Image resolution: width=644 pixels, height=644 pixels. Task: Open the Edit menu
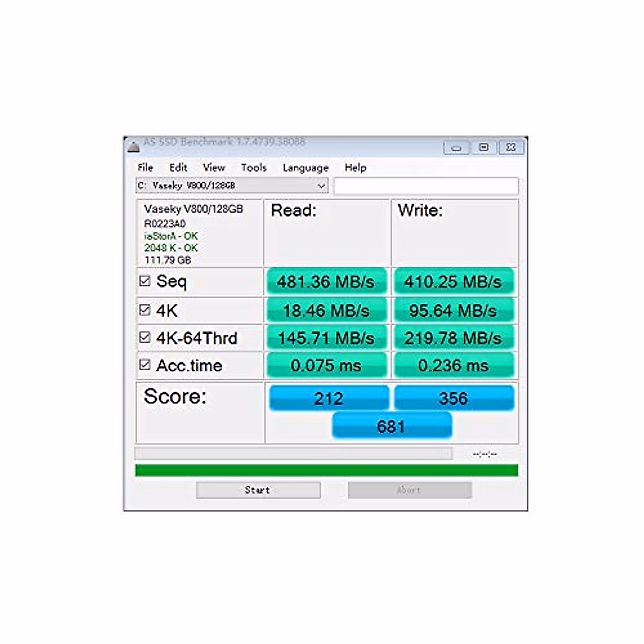click(x=178, y=167)
